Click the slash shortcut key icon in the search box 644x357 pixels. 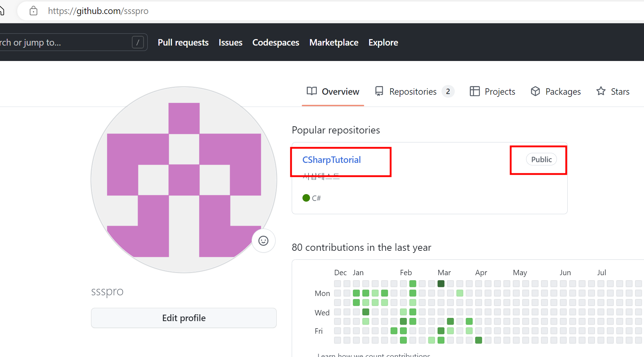coord(138,42)
